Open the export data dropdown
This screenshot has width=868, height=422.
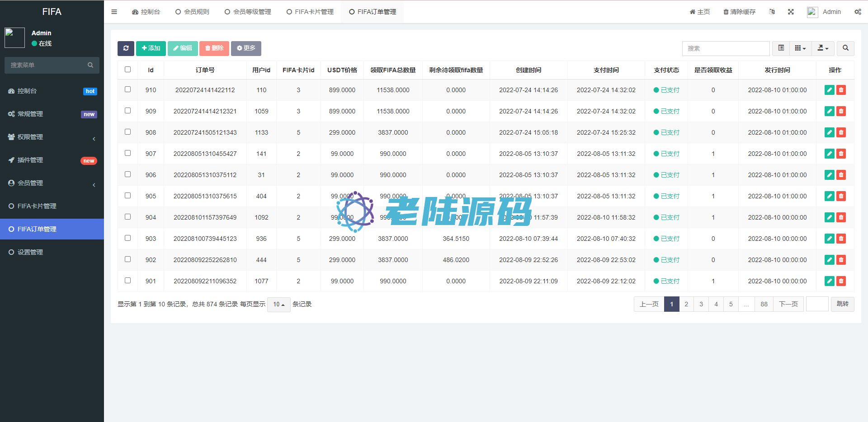point(823,48)
